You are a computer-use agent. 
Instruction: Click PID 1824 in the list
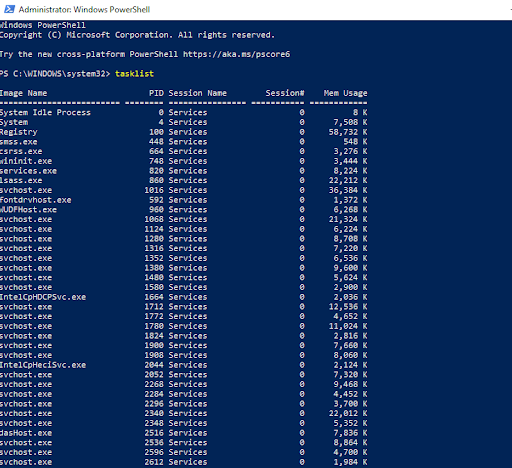coord(154,336)
